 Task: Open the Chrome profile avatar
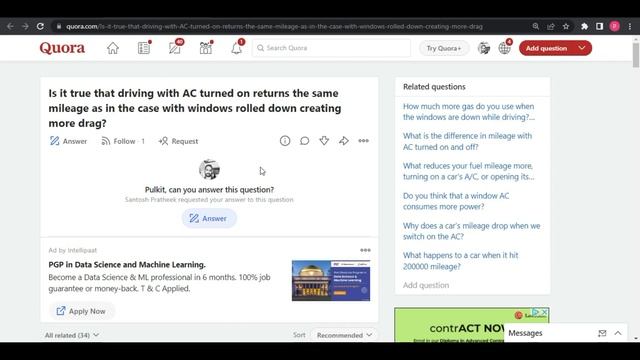pyautogui.click(x=615, y=27)
